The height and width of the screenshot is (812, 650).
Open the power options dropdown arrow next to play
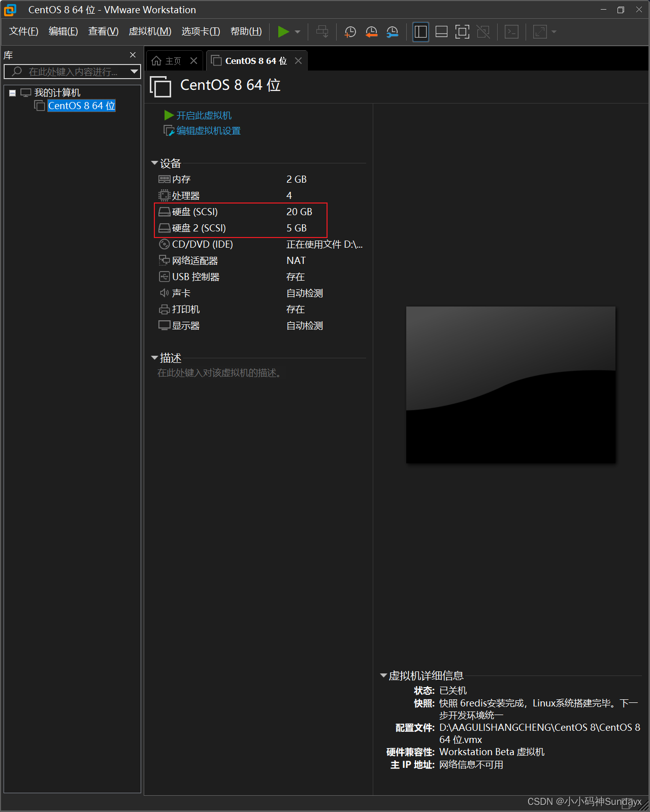click(298, 32)
